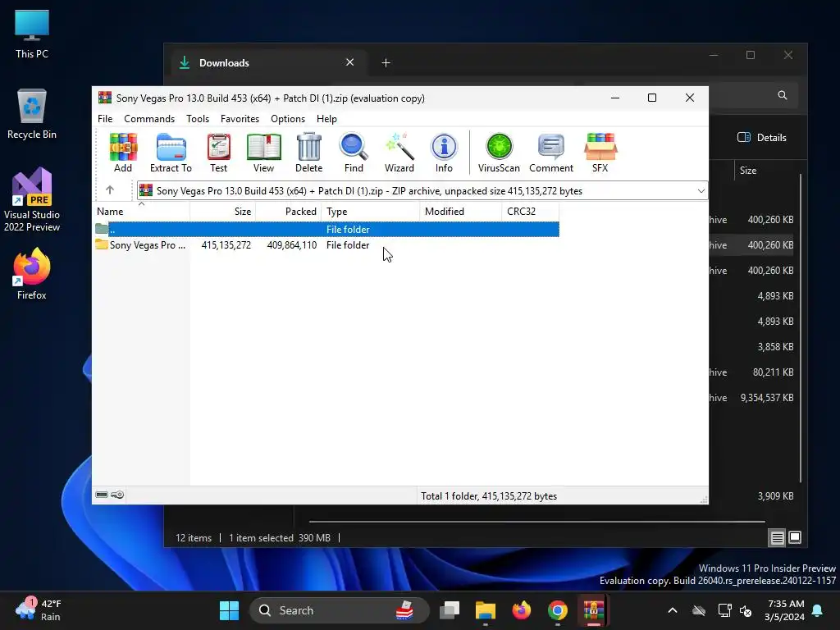Click the Task View taskbar icon
Image resolution: width=840 pixels, height=630 pixels.
click(450, 610)
